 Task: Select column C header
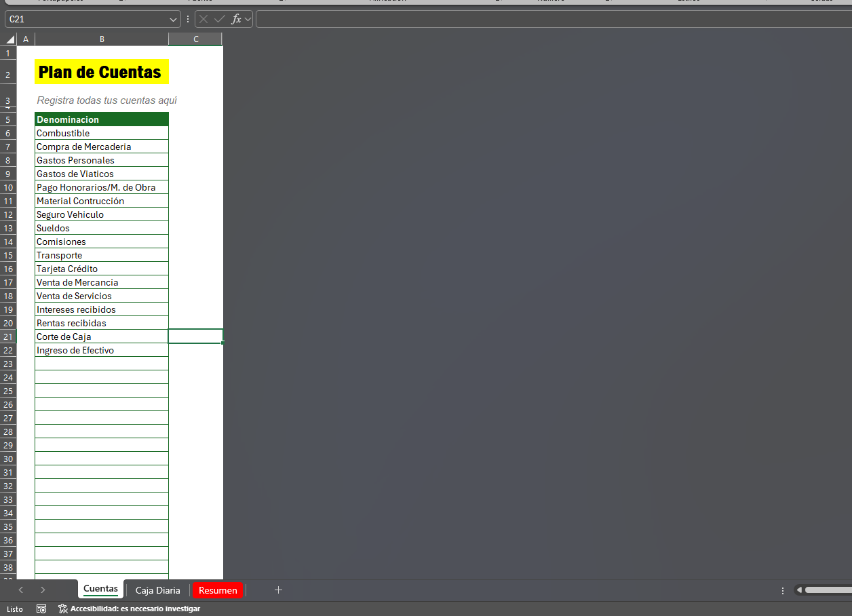pyautogui.click(x=195, y=39)
